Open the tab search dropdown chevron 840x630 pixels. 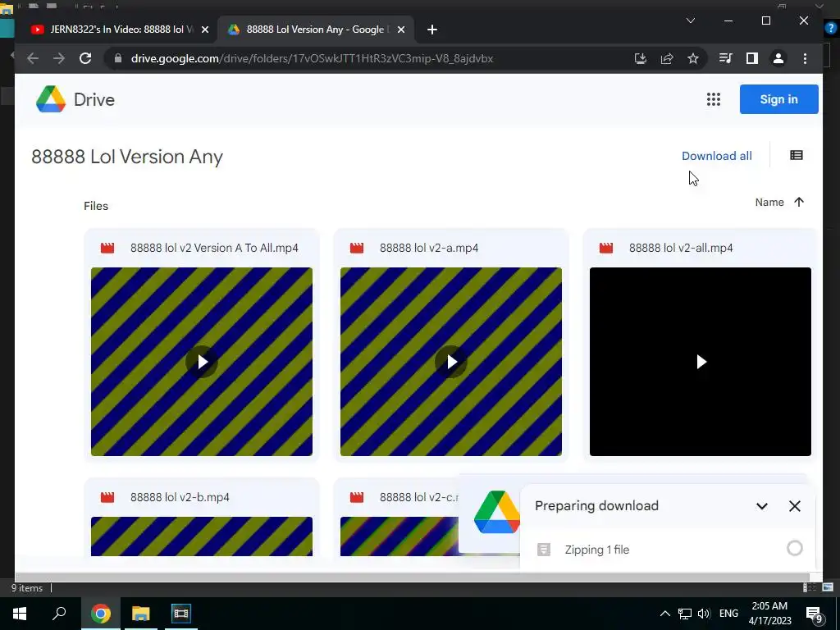(691, 21)
